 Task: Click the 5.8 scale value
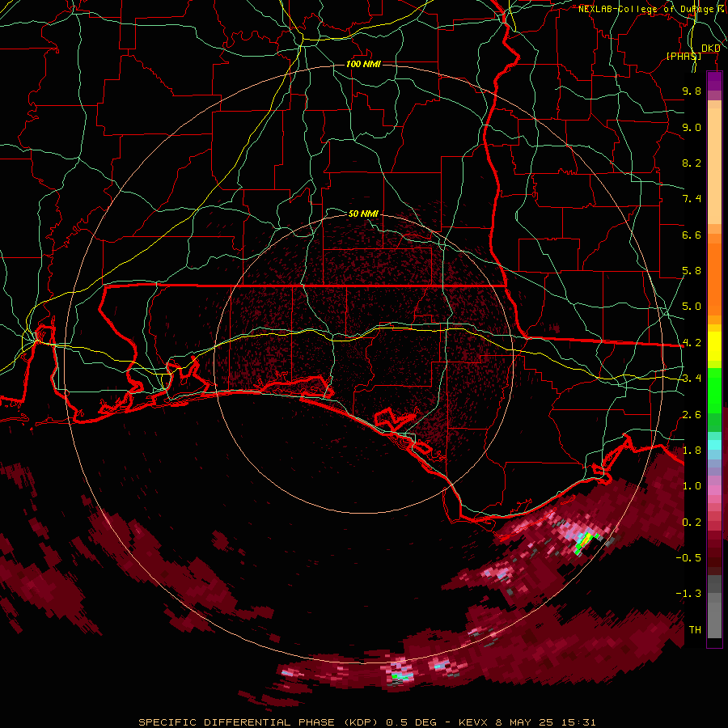(692, 271)
